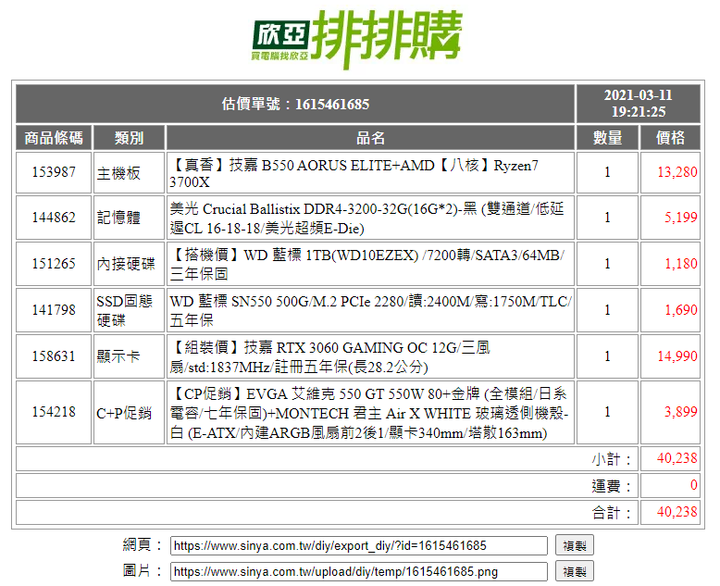720x586 pixels.
Task: Select barcode 154218
Action: pyautogui.click(x=54, y=412)
